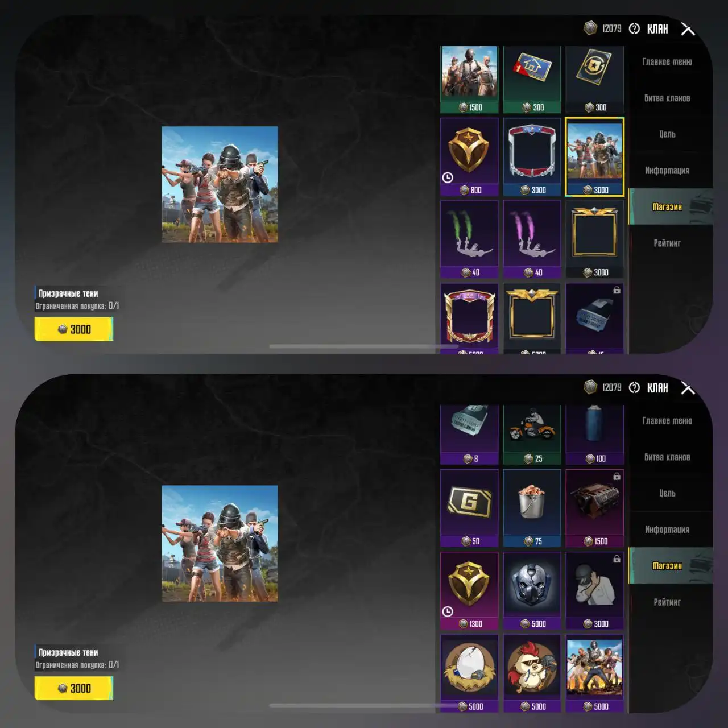Choose the fiery squad artwork costing 5000
Image resolution: width=728 pixels, height=728 pixels.
click(x=594, y=674)
